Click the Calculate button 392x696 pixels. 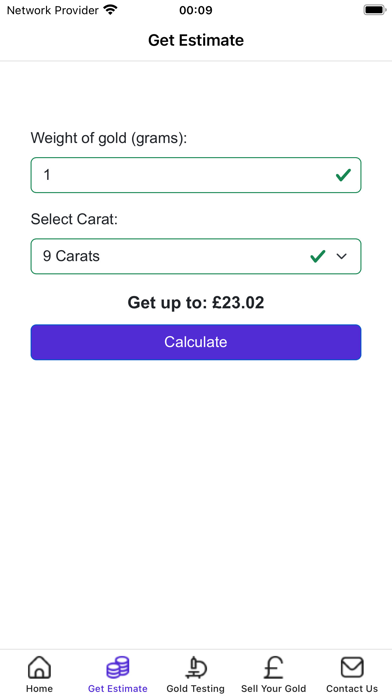point(196,342)
